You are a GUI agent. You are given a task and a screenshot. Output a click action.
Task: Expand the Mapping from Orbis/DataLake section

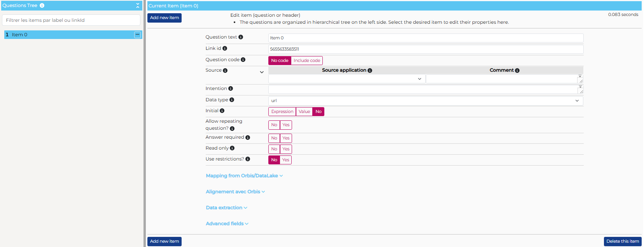point(244,176)
